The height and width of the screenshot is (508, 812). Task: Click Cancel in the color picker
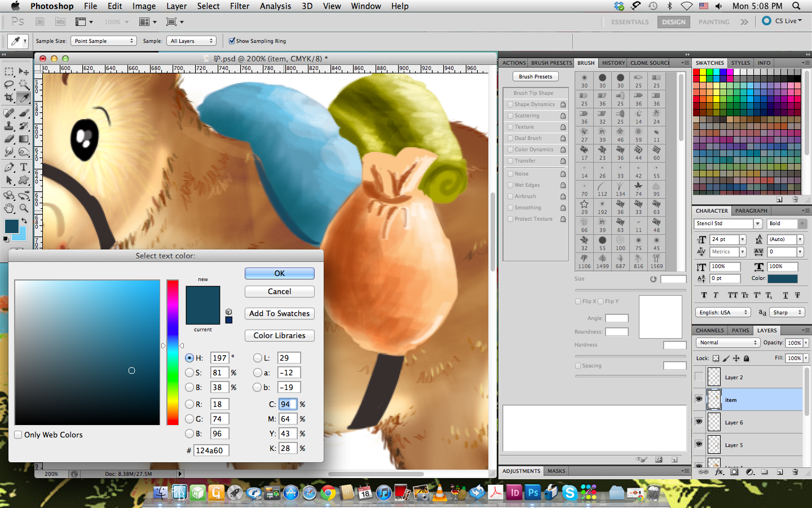click(x=280, y=291)
